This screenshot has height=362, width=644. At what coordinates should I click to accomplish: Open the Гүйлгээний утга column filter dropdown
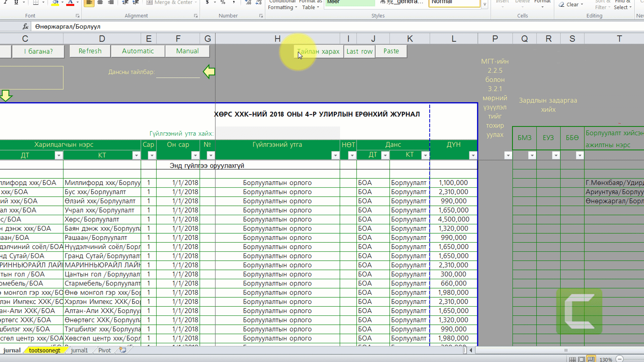(335, 155)
